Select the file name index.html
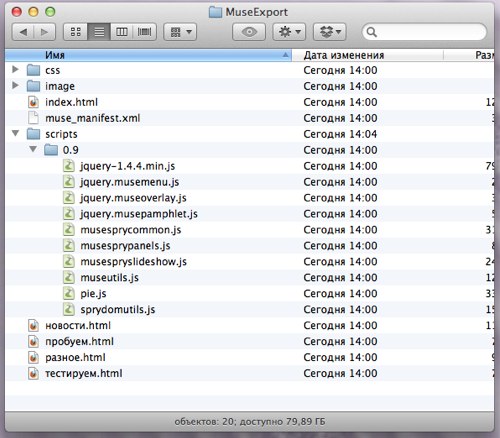The height and width of the screenshot is (438, 500). [71, 102]
